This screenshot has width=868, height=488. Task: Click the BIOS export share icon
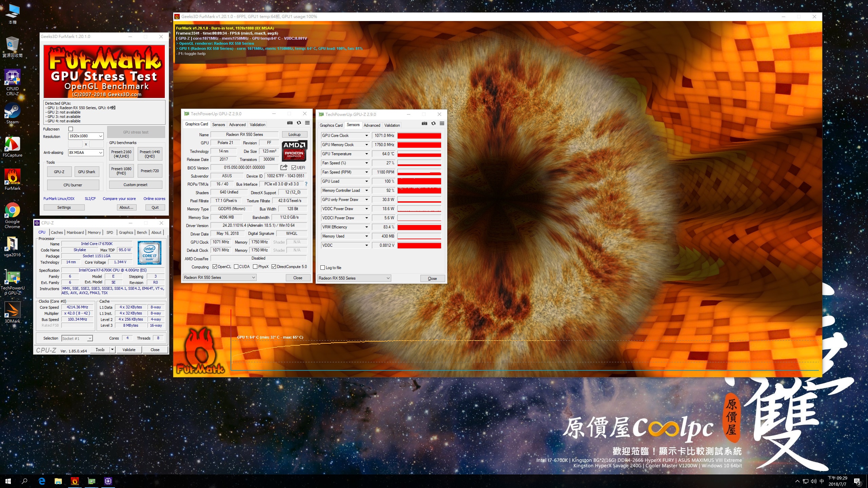pyautogui.click(x=284, y=167)
